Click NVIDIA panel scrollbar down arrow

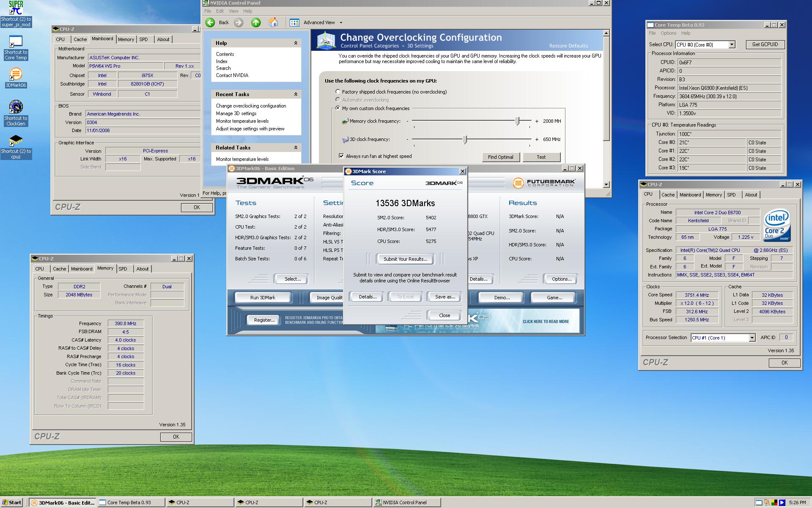[606, 185]
